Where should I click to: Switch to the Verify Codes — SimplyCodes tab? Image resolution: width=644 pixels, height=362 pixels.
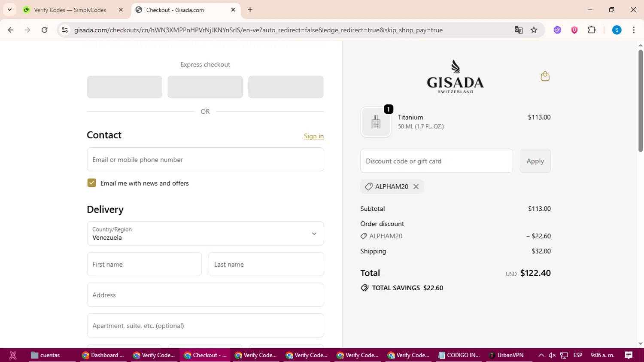(x=71, y=10)
